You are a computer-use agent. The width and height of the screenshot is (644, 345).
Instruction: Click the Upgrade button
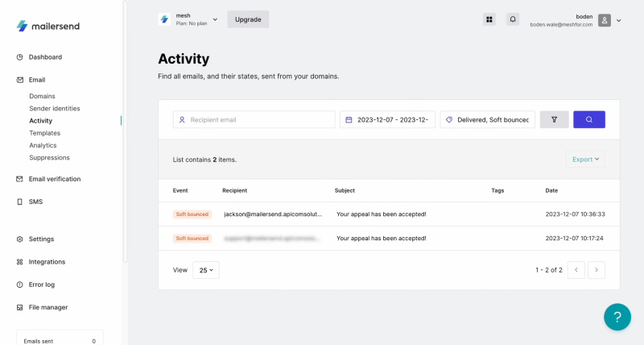click(x=248, y=19)
